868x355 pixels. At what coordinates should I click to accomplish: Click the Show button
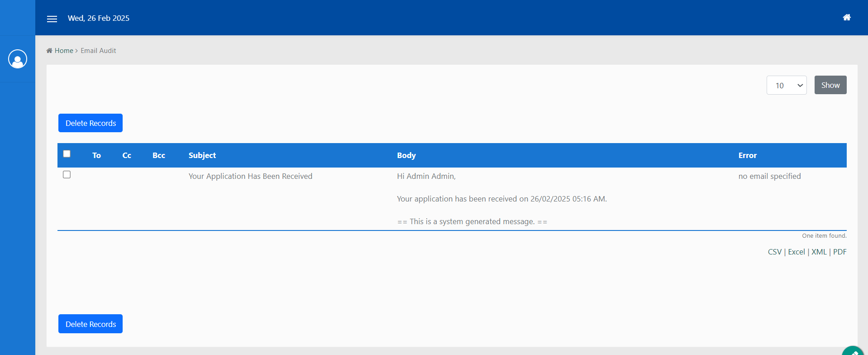click(x=830, y=85)
